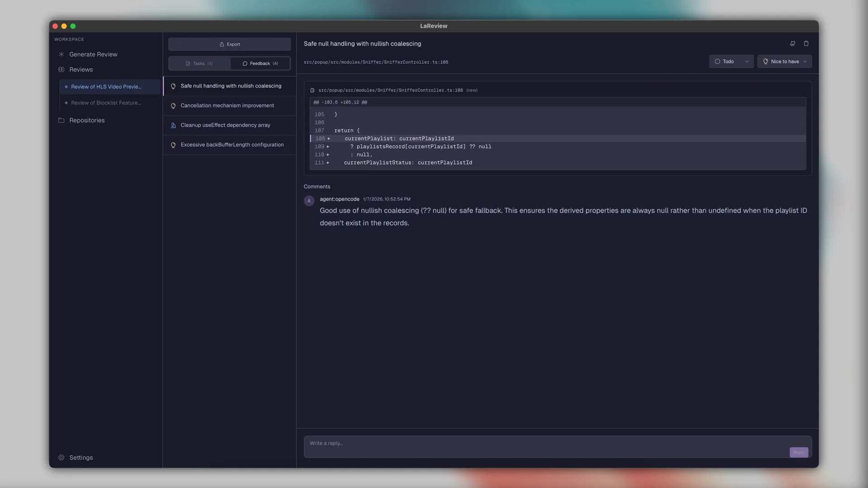Open the GitHub icon near the title
Image resolution: width=868 pixels, height=488 pixels.
click(793, 43)
